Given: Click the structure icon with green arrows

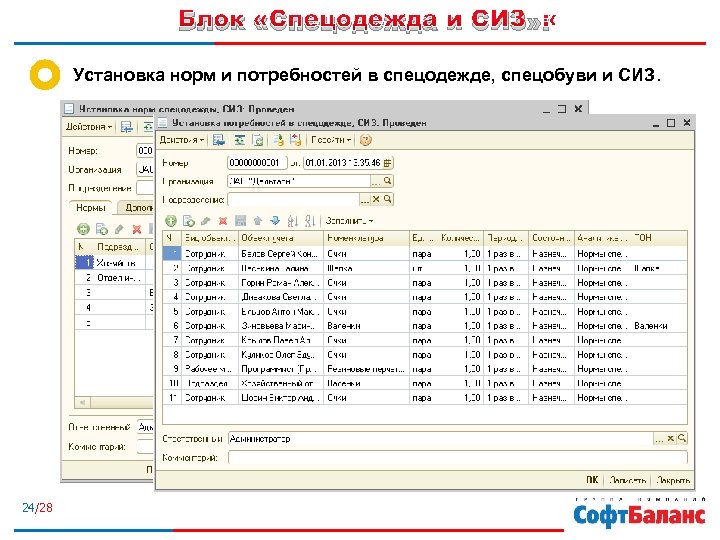Looking at the screenshot, I should coord(239,140).
